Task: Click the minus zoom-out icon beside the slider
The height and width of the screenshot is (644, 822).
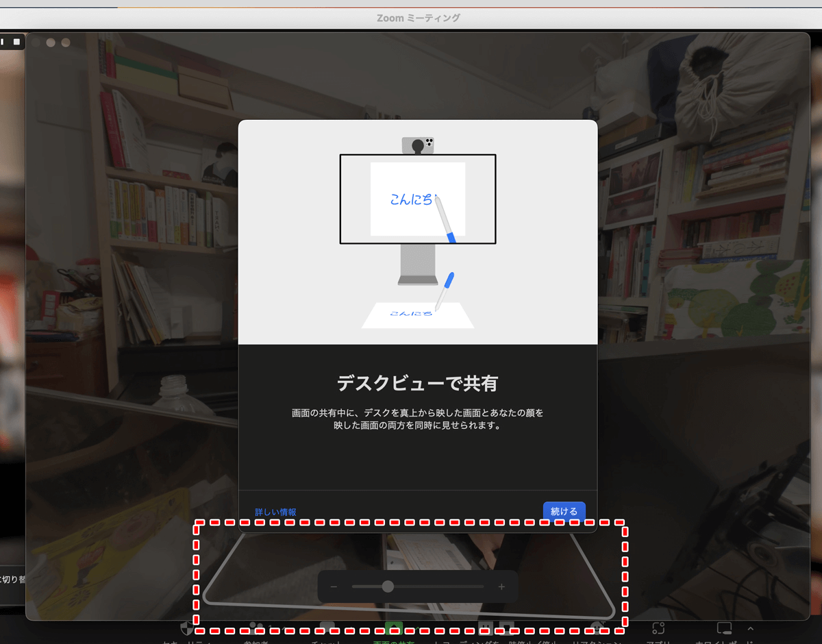Action: click(x=334, y=587)
